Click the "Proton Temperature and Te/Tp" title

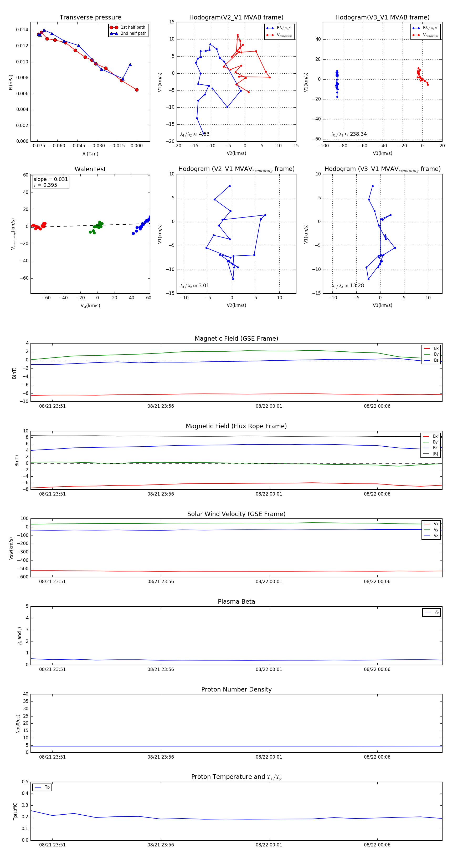coord(236,777)
